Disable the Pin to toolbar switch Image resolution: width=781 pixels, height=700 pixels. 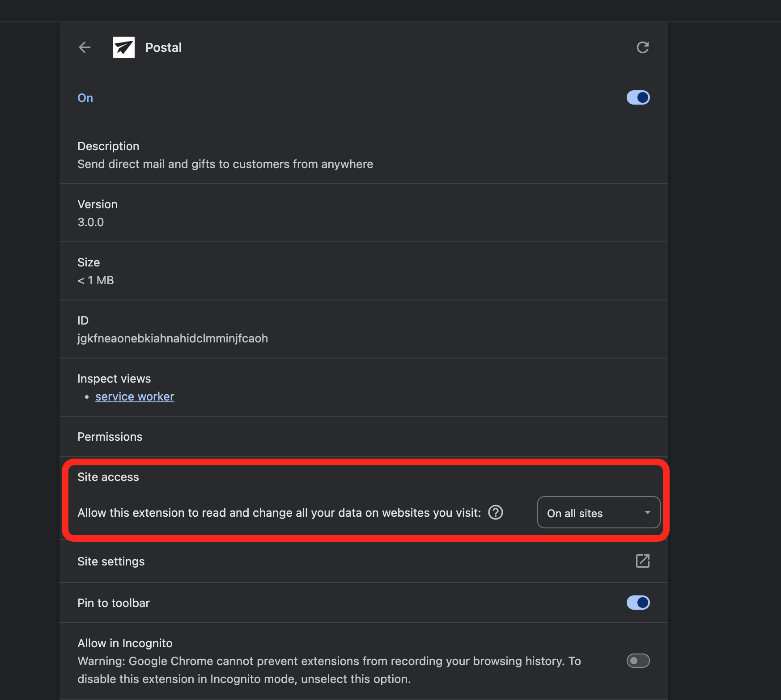(638, 603)
